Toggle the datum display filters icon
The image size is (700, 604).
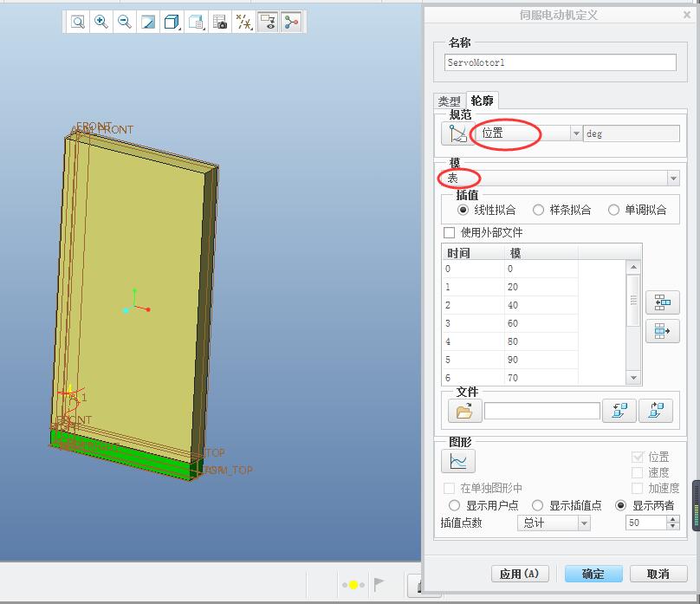(243, 22)
